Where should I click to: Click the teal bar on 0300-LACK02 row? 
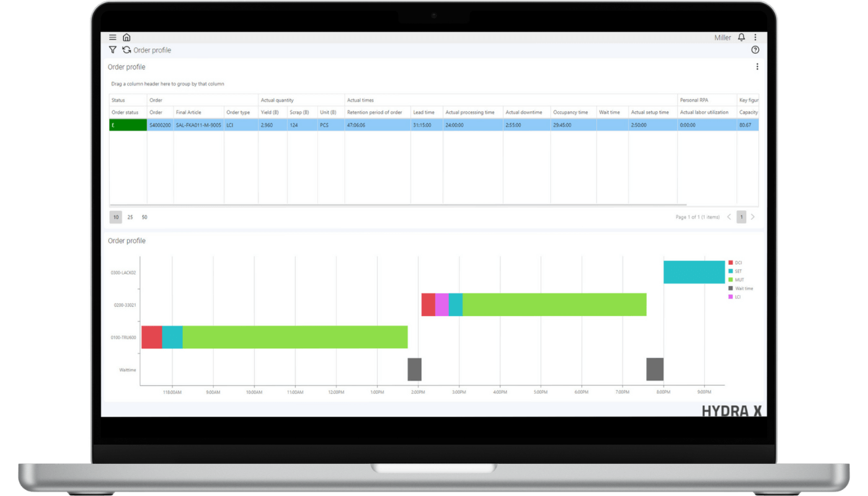694,272
